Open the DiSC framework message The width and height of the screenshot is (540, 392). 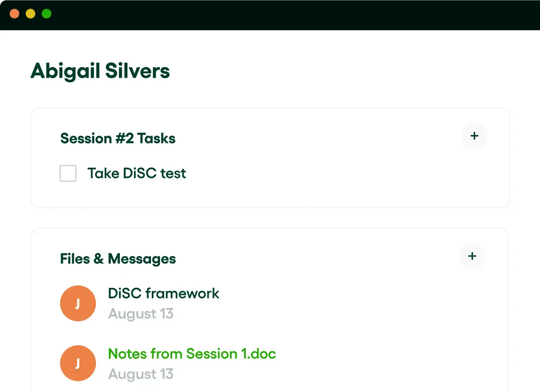[x=163, y=293]
